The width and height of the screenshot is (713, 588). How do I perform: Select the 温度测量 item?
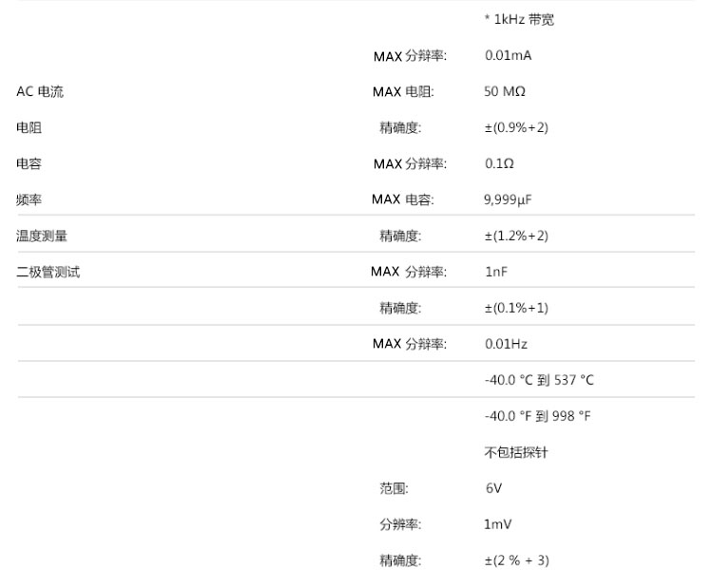[x=42, y=237]
